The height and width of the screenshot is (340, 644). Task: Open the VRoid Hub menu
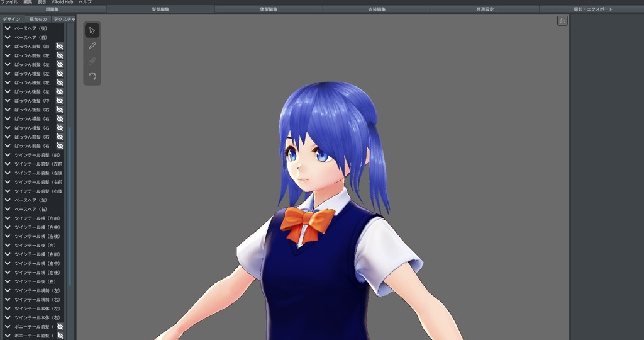point(62,2)
